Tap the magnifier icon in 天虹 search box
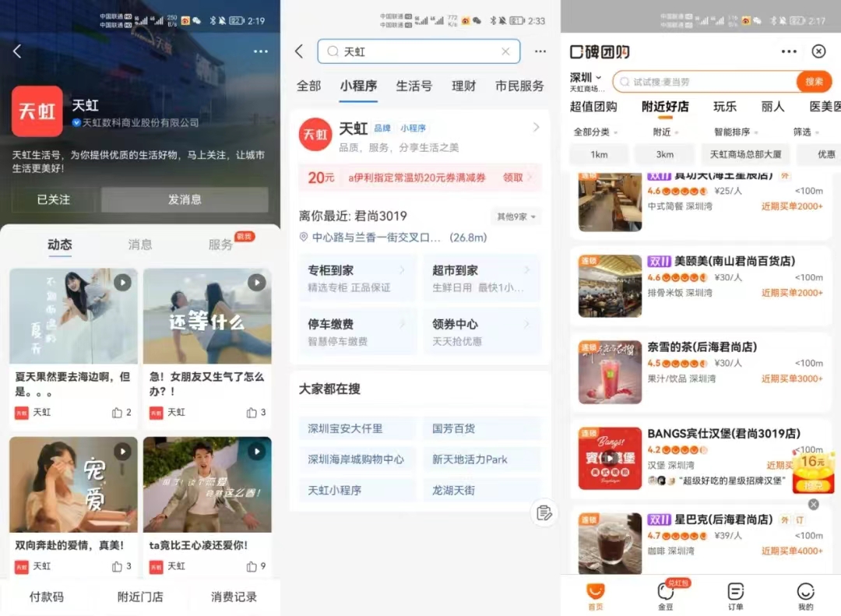 (333, 51)
